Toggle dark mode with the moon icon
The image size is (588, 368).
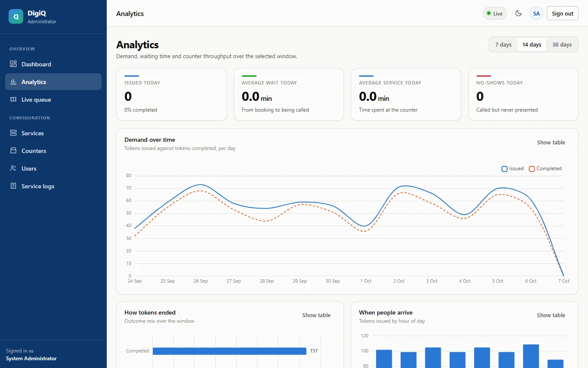tap(519, 13)
